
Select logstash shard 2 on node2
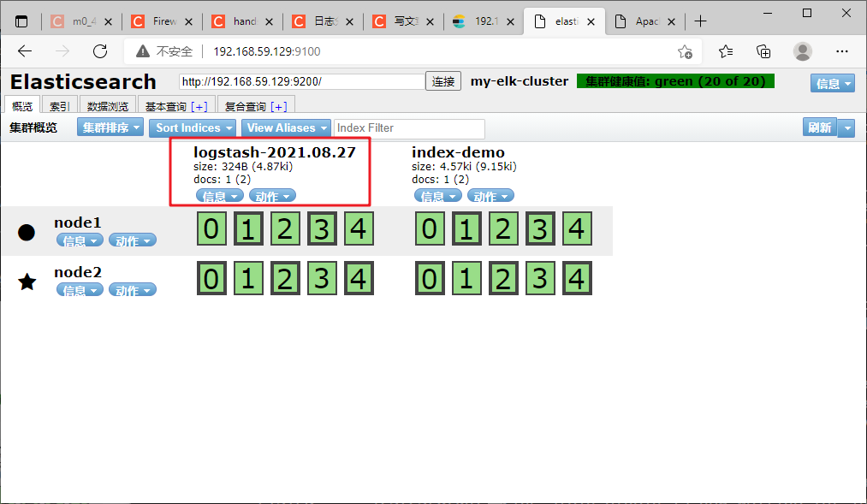285,278
